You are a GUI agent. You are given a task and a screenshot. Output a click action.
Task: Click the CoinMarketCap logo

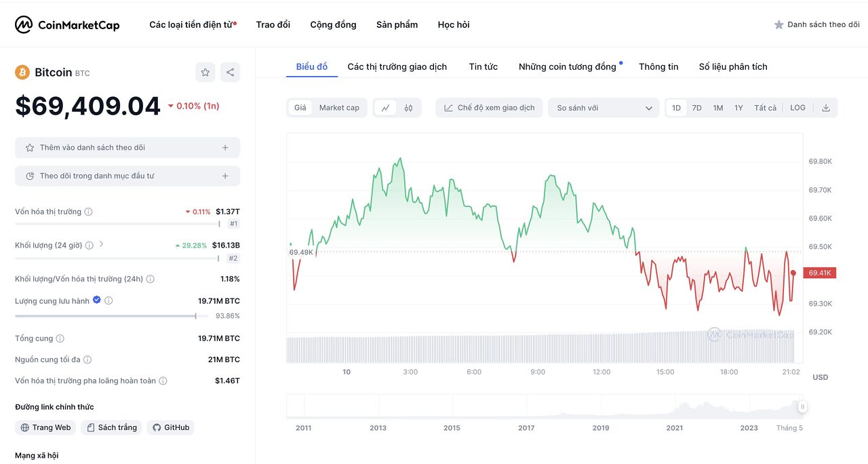[x=67, y=25]
